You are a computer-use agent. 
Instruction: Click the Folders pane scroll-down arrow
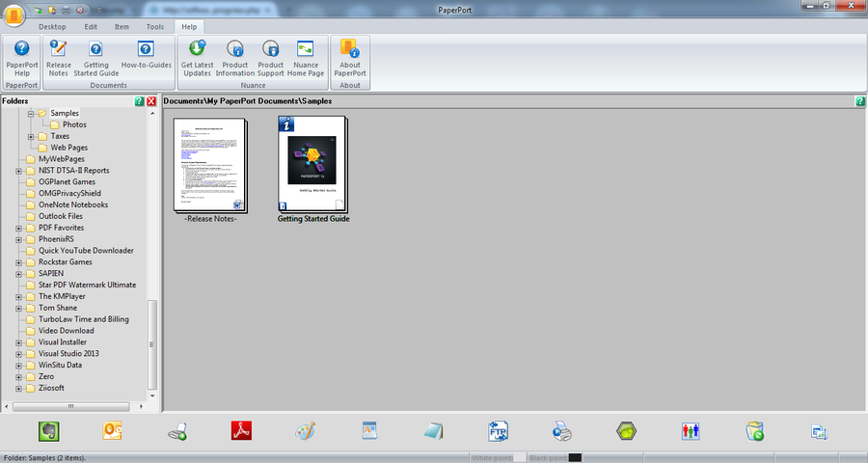coord(152,396)
